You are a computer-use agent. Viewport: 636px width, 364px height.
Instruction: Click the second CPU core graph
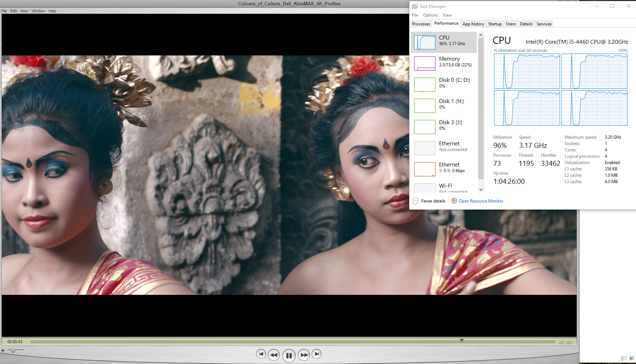(594, 71)
